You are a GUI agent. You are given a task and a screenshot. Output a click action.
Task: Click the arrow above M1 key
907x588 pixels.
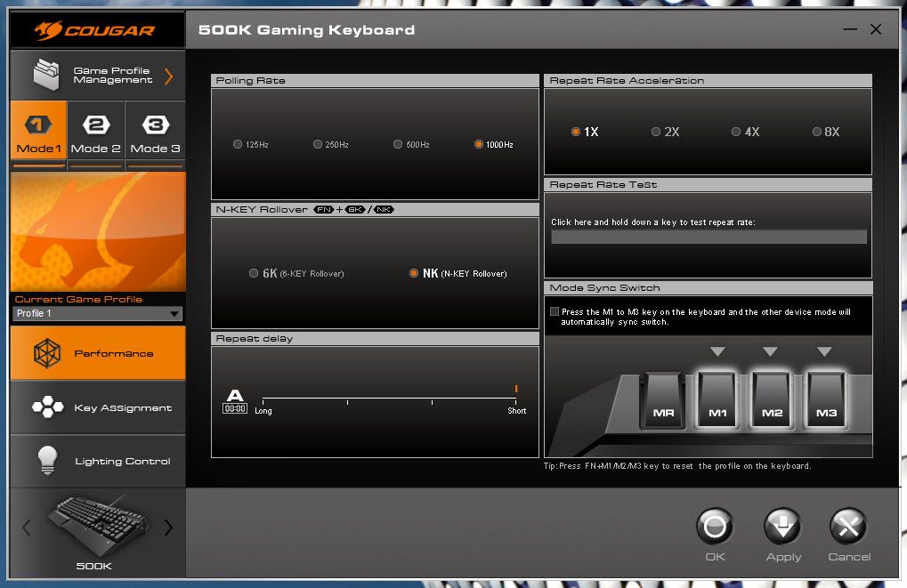point(717,351)
